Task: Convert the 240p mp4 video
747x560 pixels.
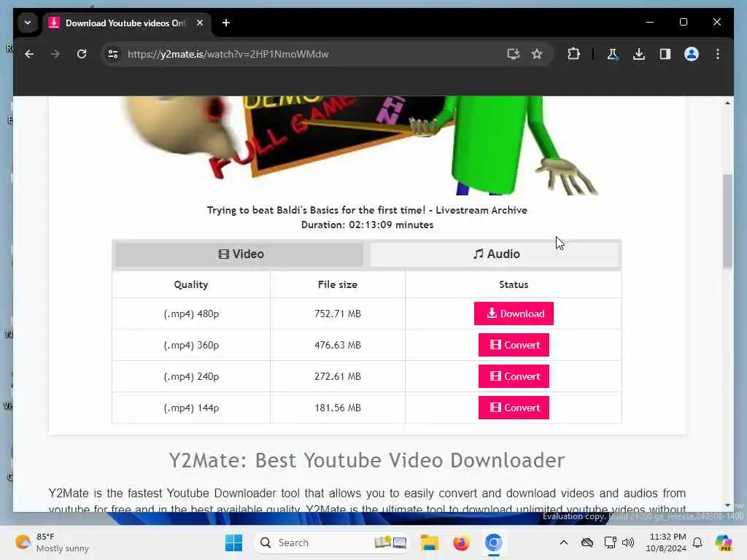Action: 514,376
